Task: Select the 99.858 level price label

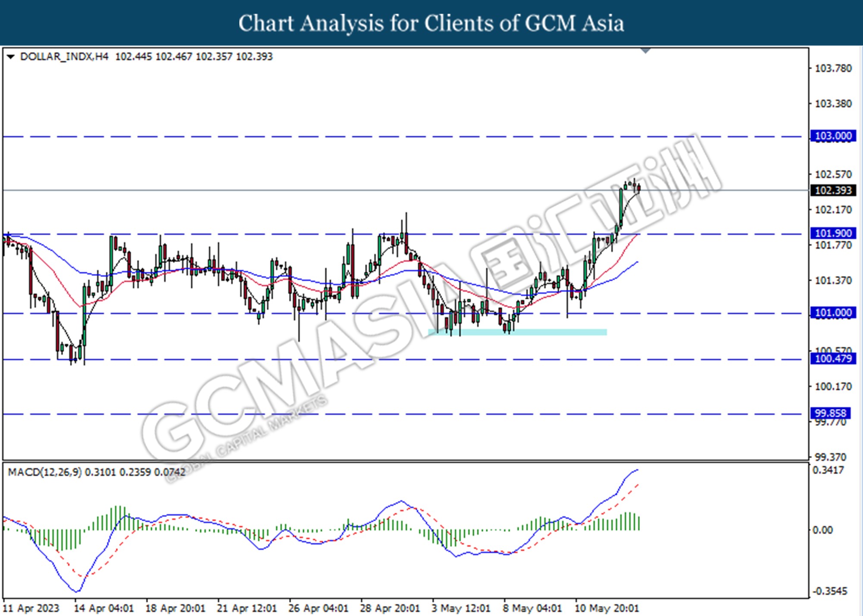Action: click(830, 413)
